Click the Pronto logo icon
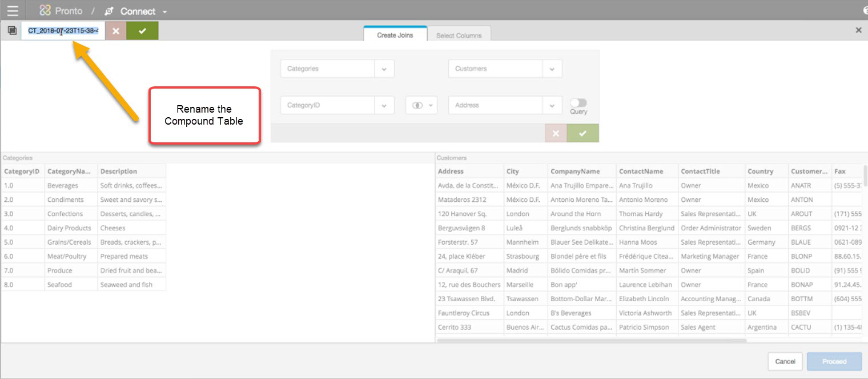 pyautogui.click(x=45, y=11)
